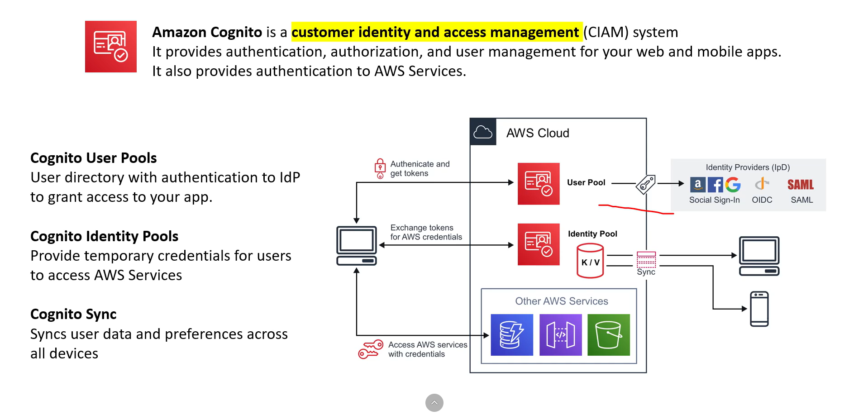Click the 'Identity Pool' diagram label
868x415 pixels.
[592, 234]
